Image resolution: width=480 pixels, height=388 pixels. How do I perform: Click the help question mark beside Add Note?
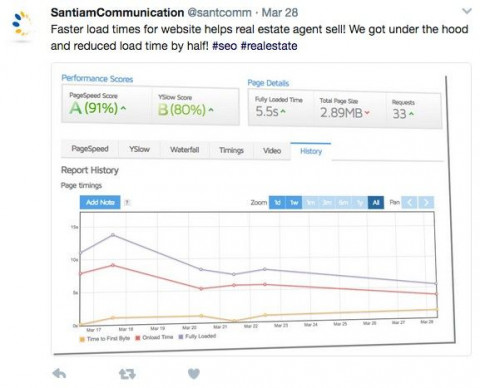[127, 202]
